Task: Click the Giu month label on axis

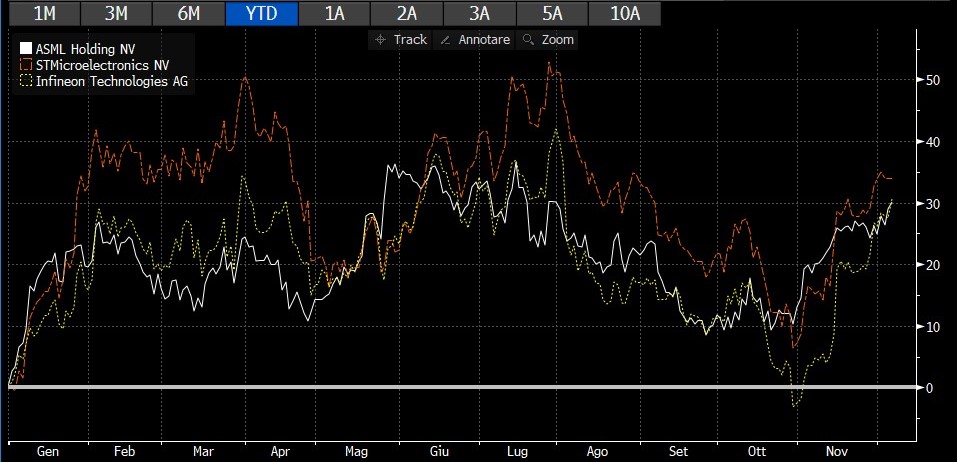Action: [438, 451]
